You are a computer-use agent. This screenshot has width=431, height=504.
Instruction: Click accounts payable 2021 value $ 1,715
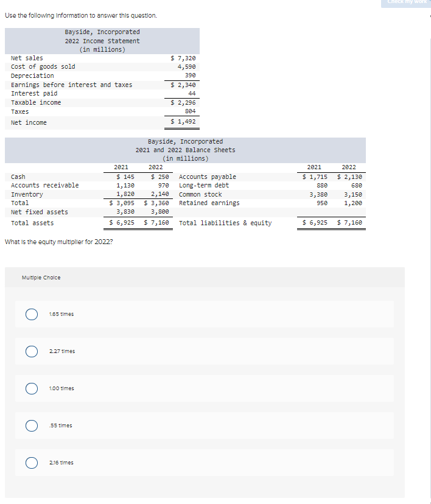point(315,177)
